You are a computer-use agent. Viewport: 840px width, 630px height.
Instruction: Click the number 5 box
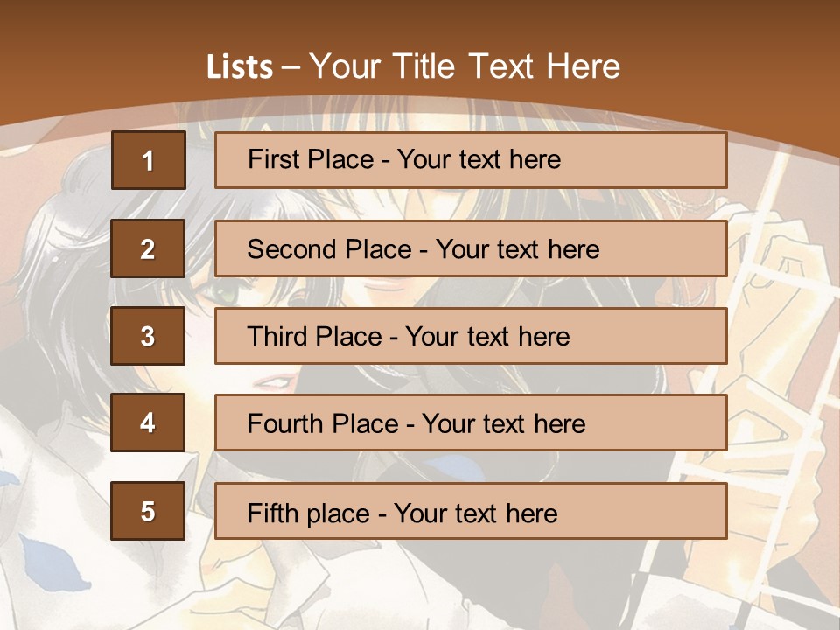coord(148,510)
